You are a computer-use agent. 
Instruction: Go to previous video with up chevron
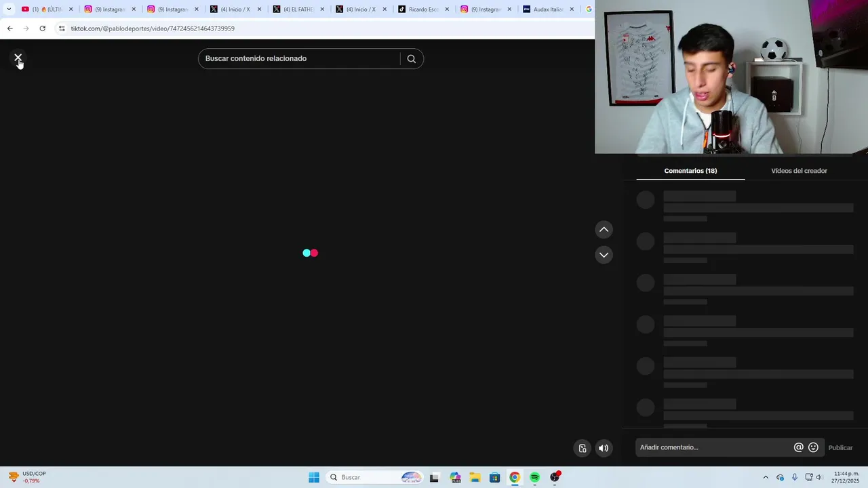tap(604, 230)
